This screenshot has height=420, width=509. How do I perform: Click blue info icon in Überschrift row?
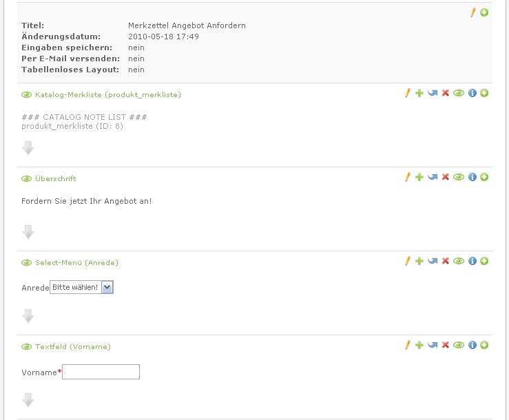tap(472, 177)
